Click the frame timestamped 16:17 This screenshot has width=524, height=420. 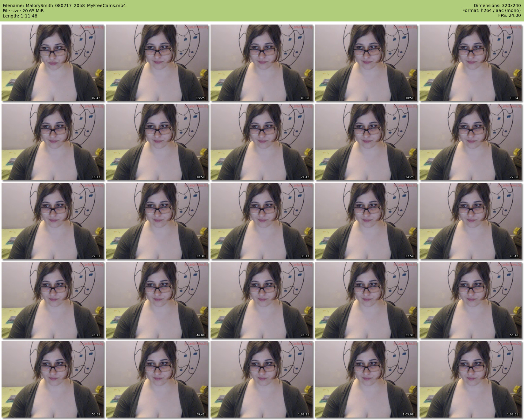click(x=53, y=142)
